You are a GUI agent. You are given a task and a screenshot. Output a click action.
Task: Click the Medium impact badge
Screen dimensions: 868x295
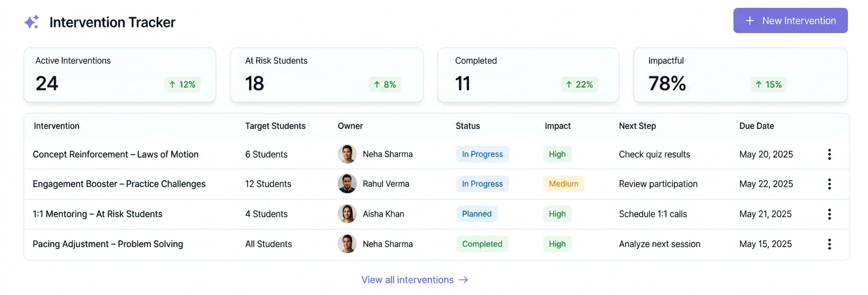(564, 184)
